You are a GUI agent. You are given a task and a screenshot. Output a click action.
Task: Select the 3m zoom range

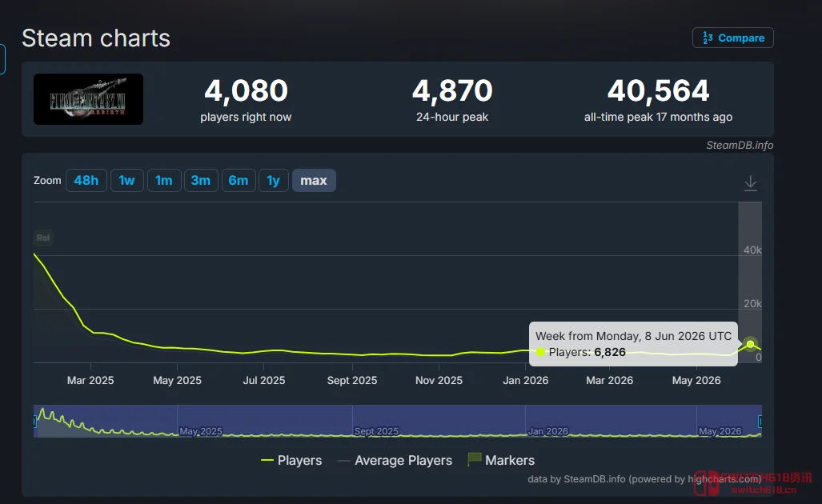pos(201,180)
